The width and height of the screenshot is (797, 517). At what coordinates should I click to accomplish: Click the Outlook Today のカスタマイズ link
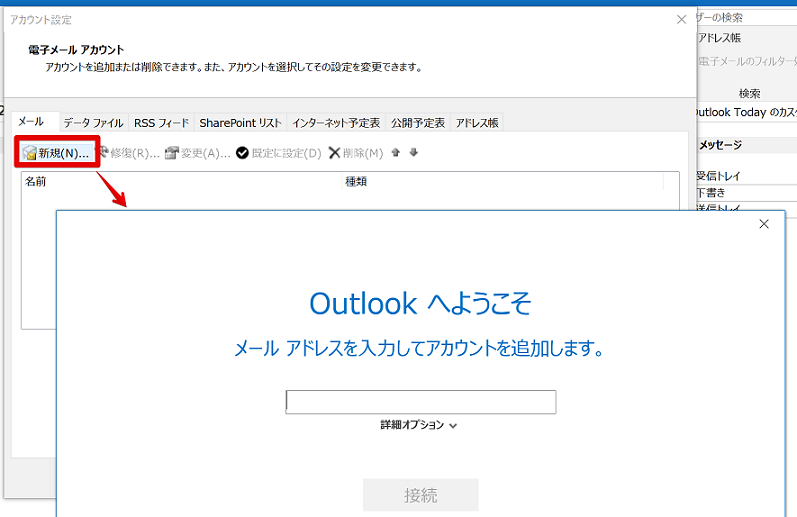click(x=746, y=112)
